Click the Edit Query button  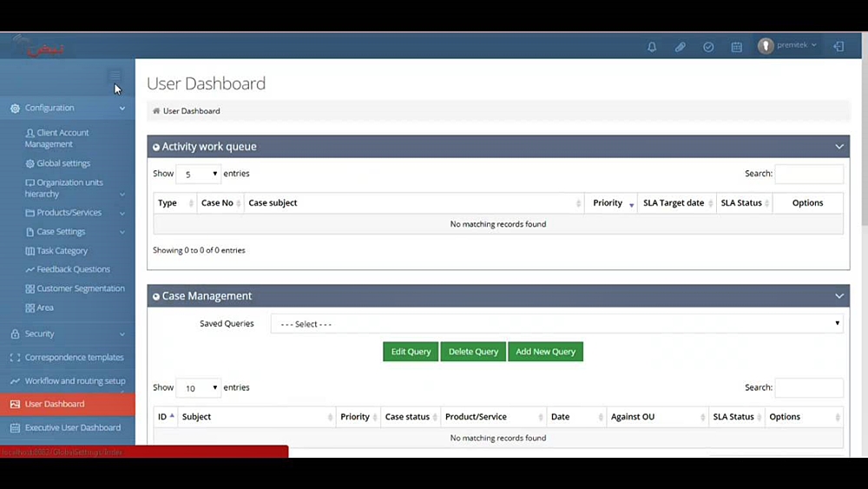pos(411,352)
